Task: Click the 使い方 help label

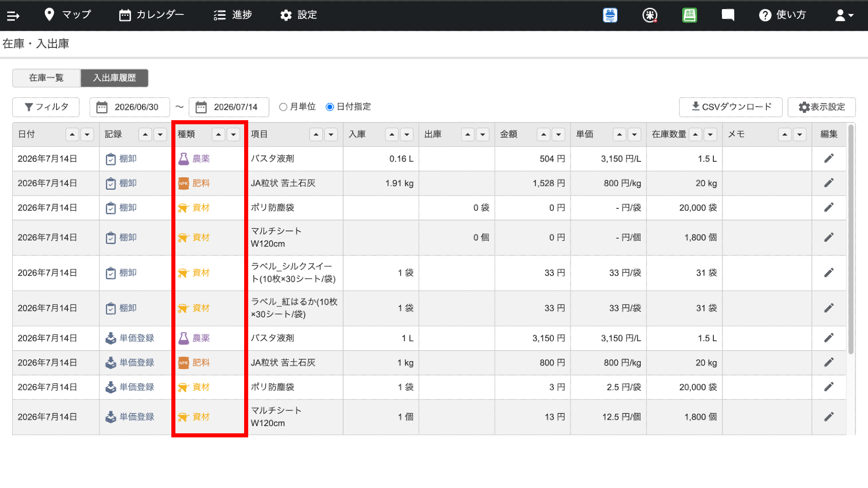Action: (x=791, y=15)
